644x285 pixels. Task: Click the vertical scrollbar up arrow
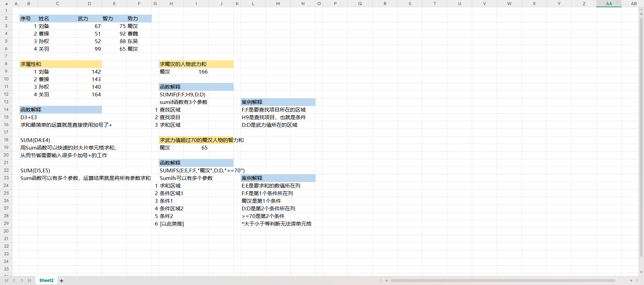(641, 14)
